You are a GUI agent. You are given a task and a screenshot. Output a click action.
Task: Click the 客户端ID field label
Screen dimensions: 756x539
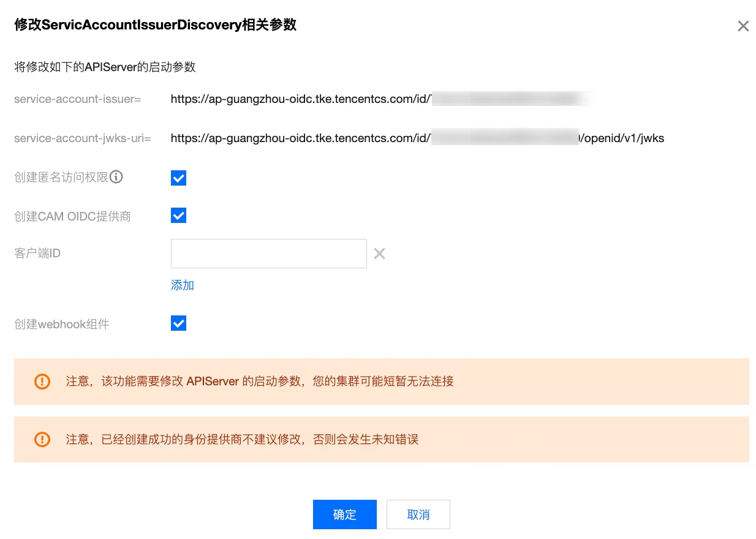coord(37,254)
